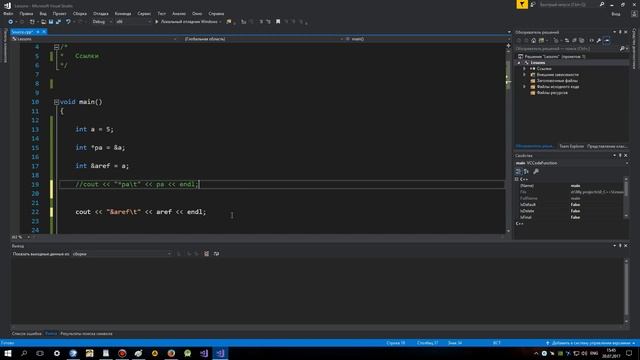Collapse the C++ category in Properties
The width and height of the screenshot is (640, 360).
coord(517,179)
